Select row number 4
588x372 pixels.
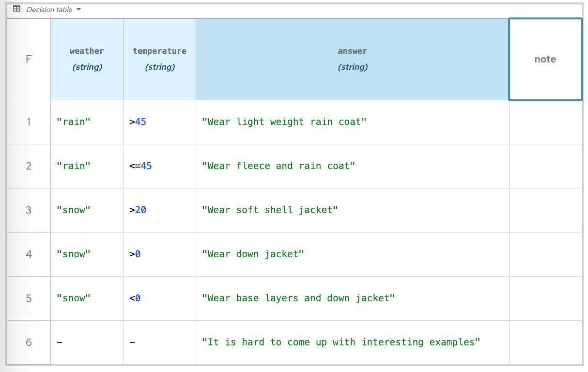[x=29, y=254]
